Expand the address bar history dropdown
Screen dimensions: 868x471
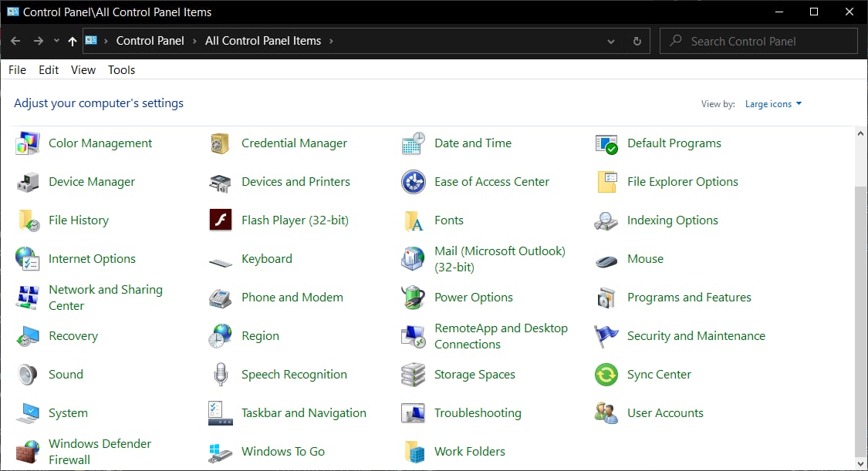coord(611,42)
